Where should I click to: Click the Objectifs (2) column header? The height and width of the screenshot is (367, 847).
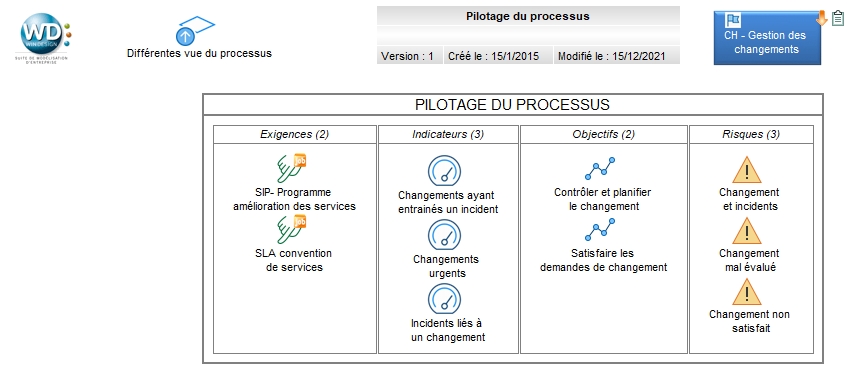[x=603, y=135]
